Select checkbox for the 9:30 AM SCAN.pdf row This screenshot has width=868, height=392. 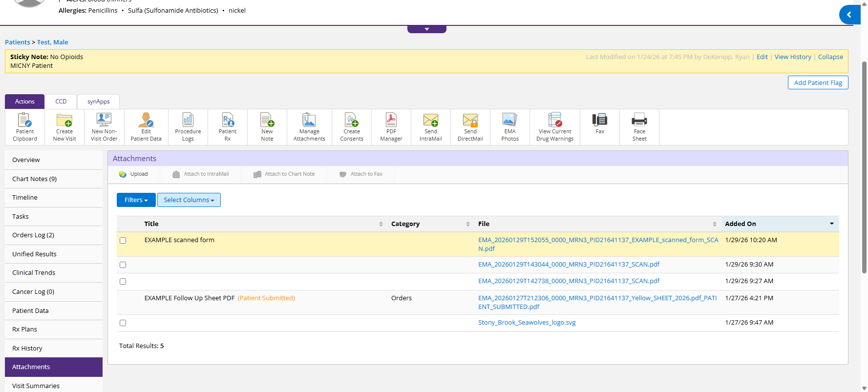tap(123, 265)
